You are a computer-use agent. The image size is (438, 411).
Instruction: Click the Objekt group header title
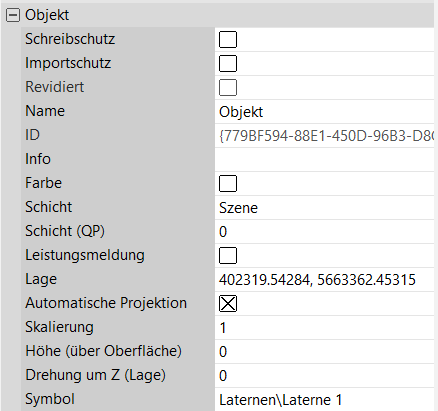pos(47,15)
